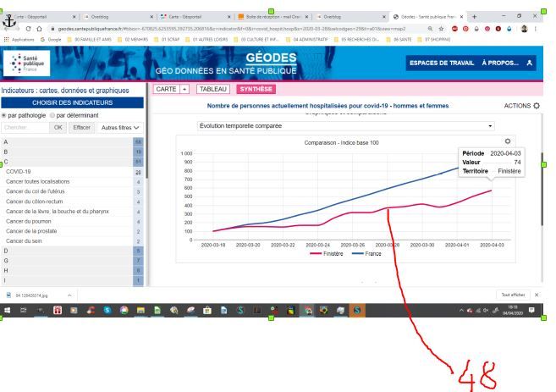Open a new browser tab
The width and height of the screenshot is (556, 392).
pyautogui.click(x=474, y=16)
